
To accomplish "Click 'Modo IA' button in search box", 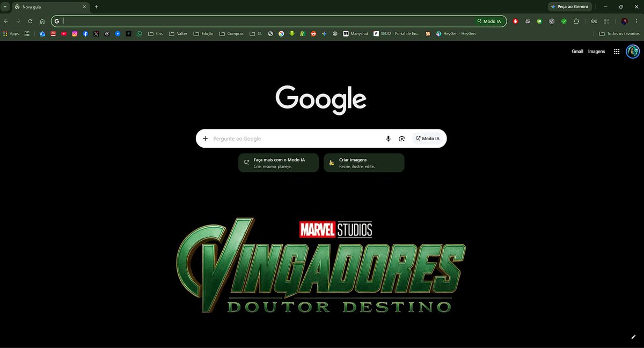I will click(428, 139).
